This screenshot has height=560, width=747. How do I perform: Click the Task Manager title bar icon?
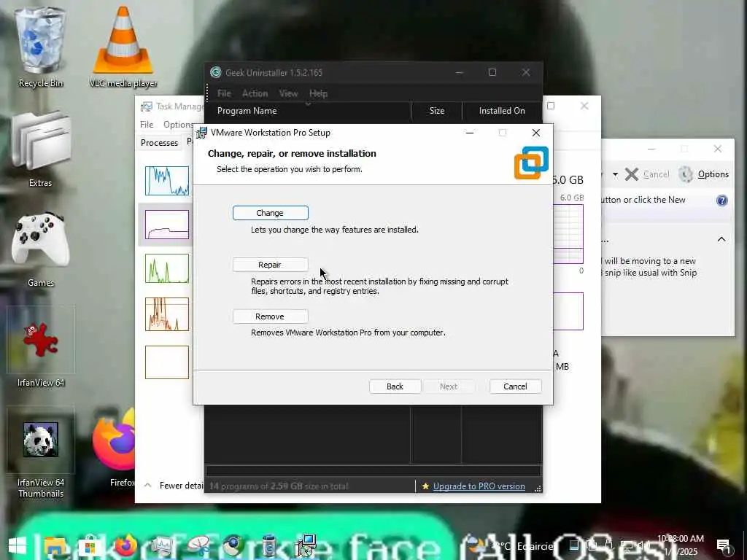pos(146,106)
